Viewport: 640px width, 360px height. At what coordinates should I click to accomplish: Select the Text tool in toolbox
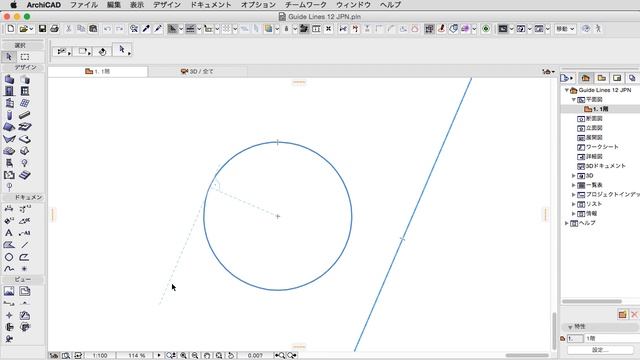point(9,233)
